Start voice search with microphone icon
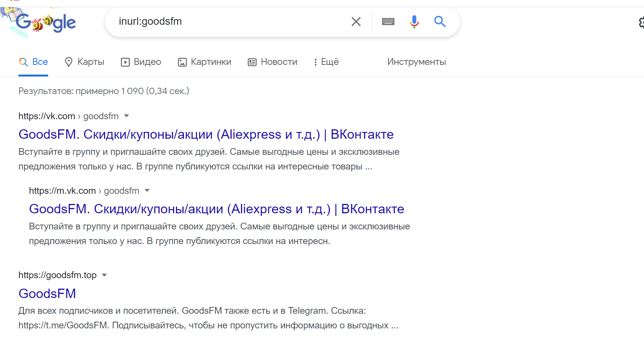The height and width of the screenshot is (340, 644). click(414, 22)
